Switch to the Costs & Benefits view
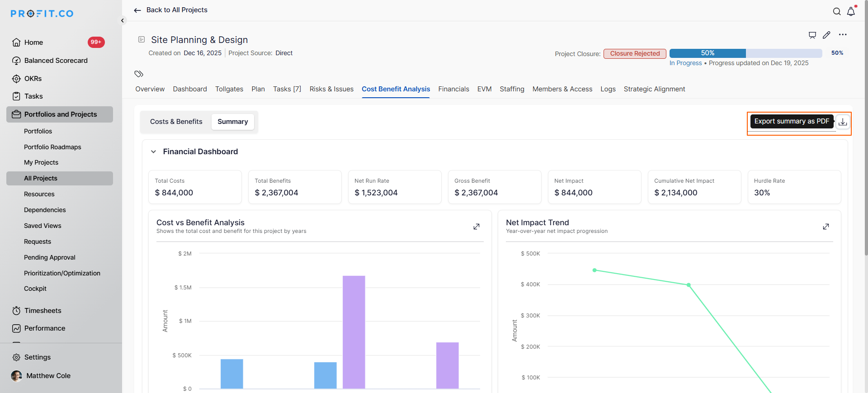Image resolution: width=868 pixels, height=393 pixels. click(x=176, y=122)
